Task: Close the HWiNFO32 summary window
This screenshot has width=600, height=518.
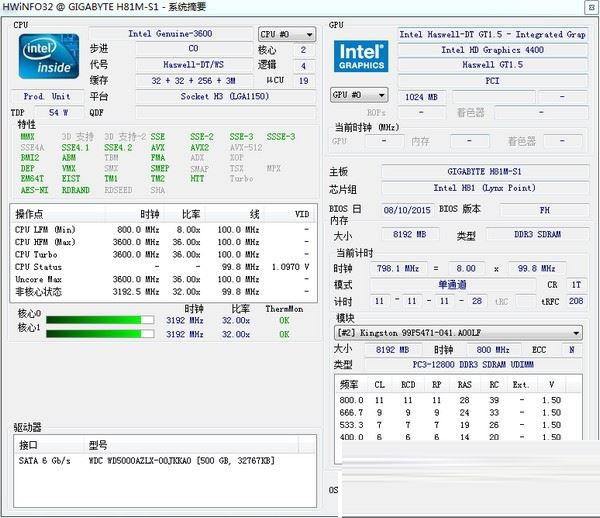Action: click(592, 7)
